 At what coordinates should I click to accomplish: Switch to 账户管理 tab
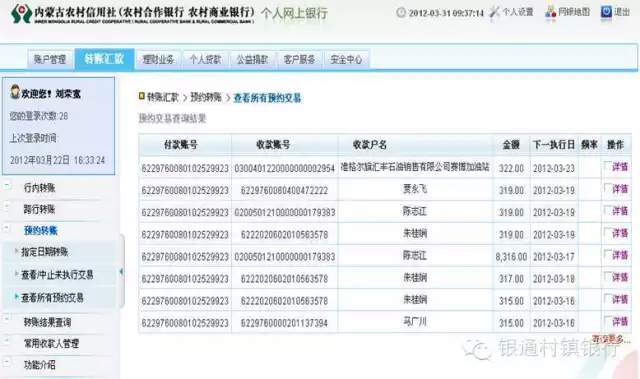(50, 60)
